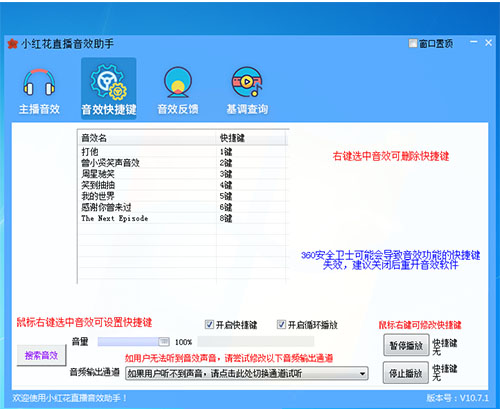This screenshot has height=409, width=500.
Task: Switch to the 音效快捷键 tab label
Action: point(109,109)
